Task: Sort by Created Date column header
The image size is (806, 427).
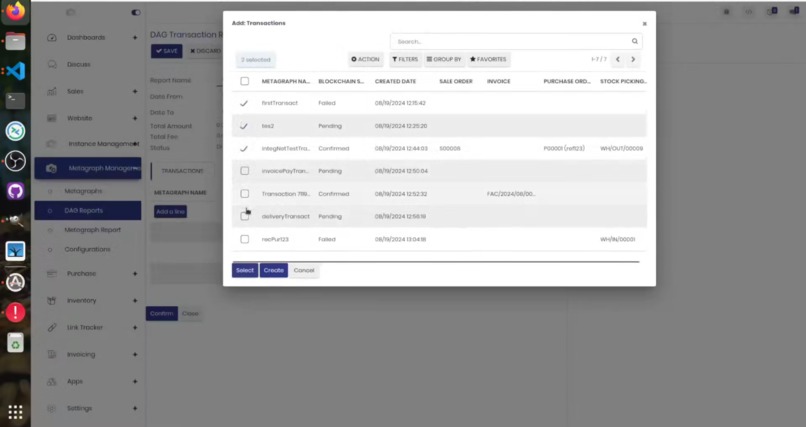Action: point(395,81)
